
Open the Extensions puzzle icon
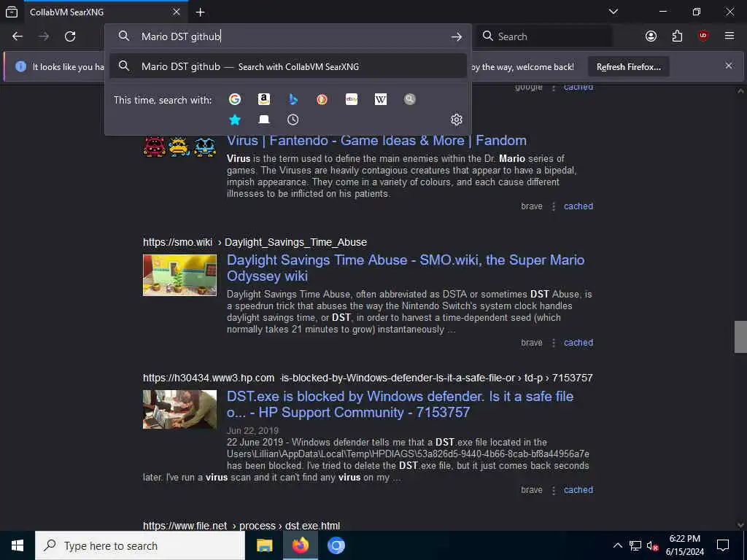pos(677,36)
